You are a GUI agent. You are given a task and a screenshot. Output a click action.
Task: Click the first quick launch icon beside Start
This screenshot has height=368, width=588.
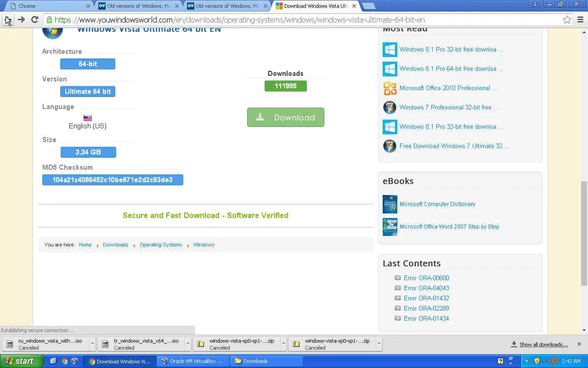point(53,361)
